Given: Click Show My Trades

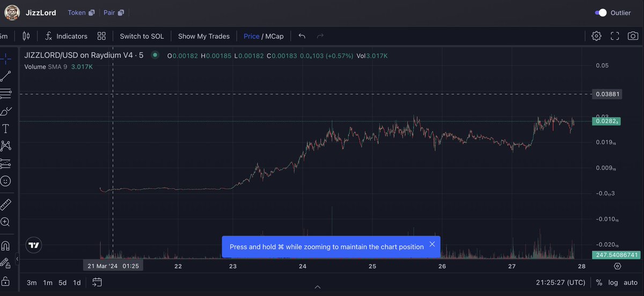Looking at the screenshot, I should pos(204,36).
